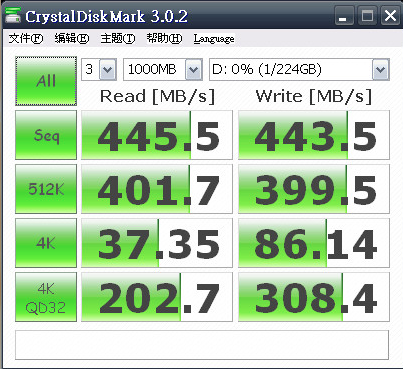Screen dimensions: 403x369
Task: Minimize the CrystalDiskMark window
Action: [x=344, y=16]
